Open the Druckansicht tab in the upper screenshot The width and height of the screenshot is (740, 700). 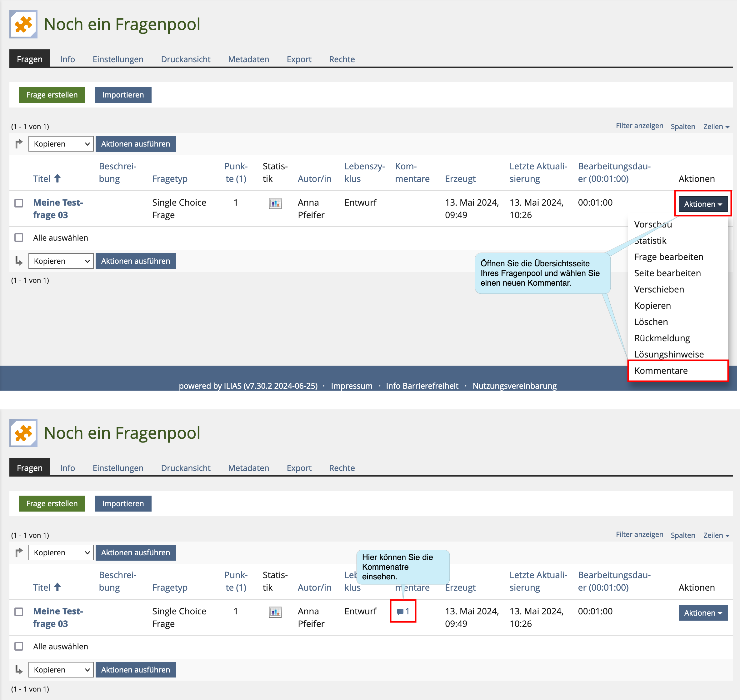pyautogui.click(x=185, y=59)
